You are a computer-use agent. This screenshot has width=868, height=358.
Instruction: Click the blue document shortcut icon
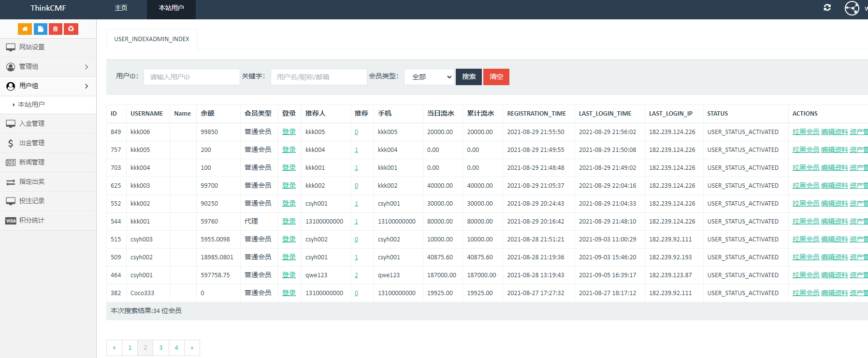tap(41, 29)
